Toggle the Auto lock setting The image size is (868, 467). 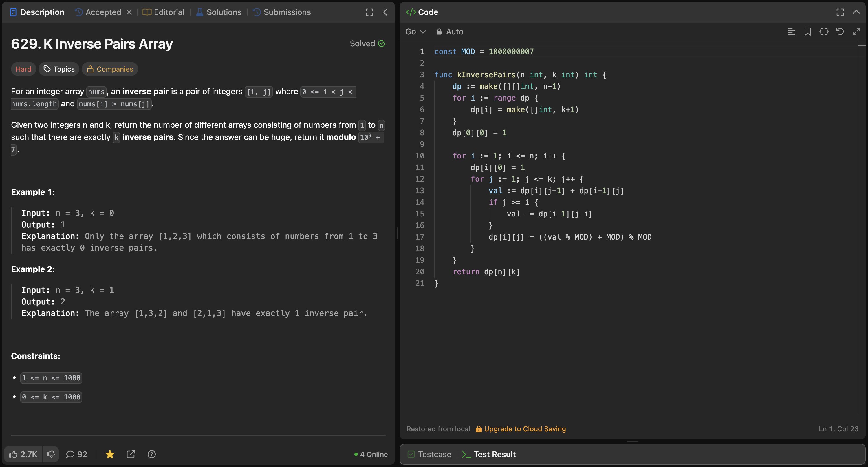pyautogui.click(x=450, y=32)
